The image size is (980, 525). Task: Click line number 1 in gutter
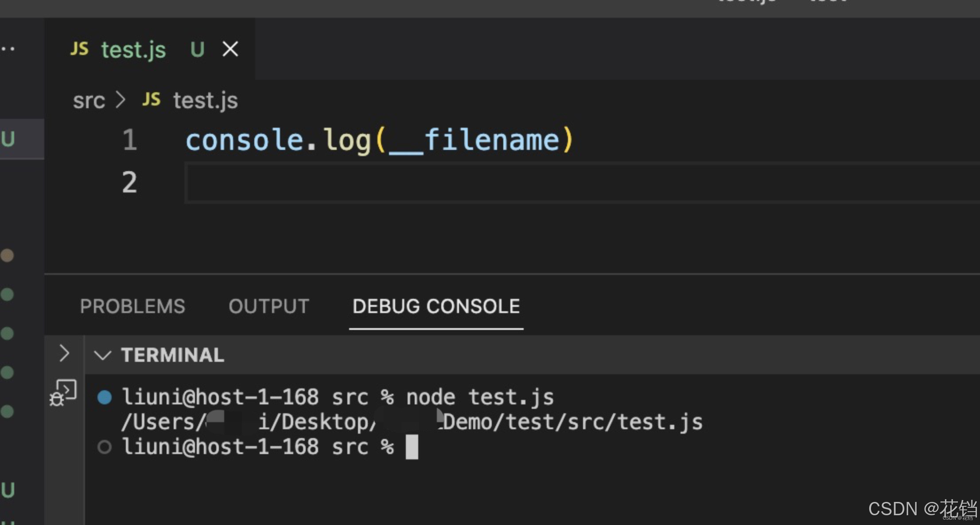tap(129, 140)
